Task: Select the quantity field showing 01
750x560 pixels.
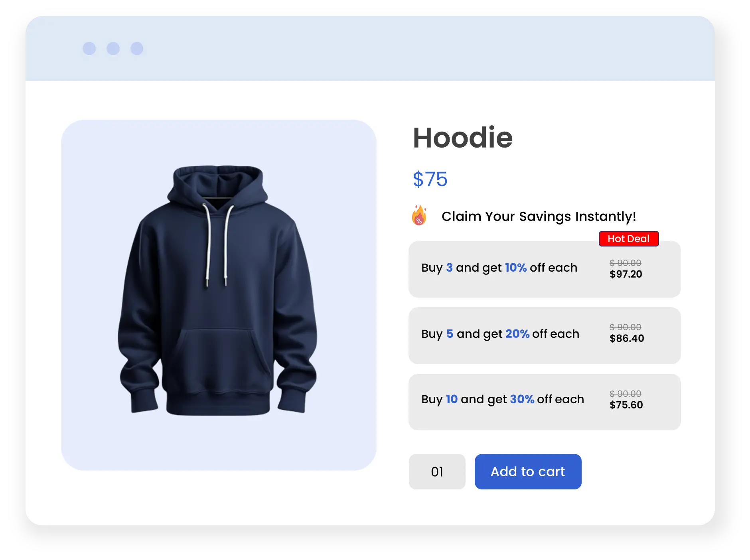Action: (437, 471)
